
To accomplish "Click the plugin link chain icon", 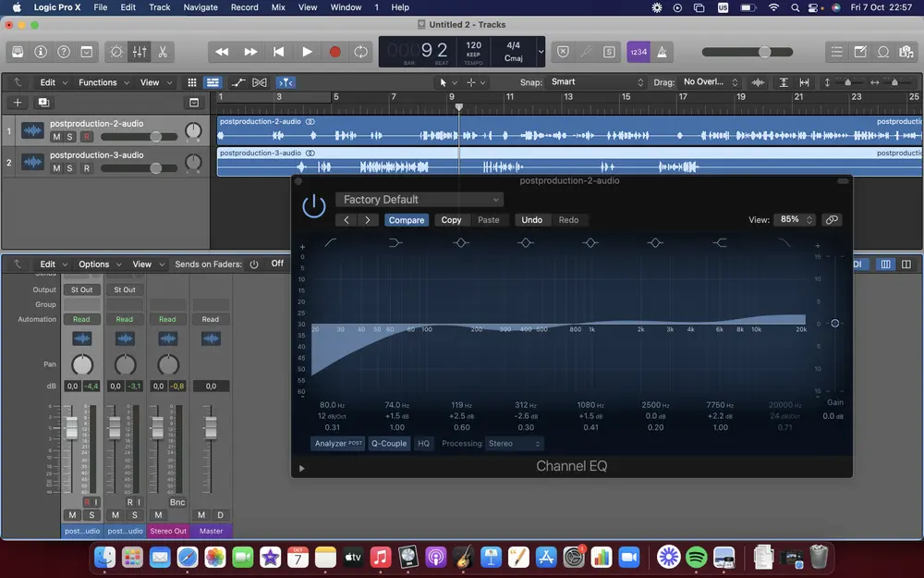I will (x=832, y=220).
